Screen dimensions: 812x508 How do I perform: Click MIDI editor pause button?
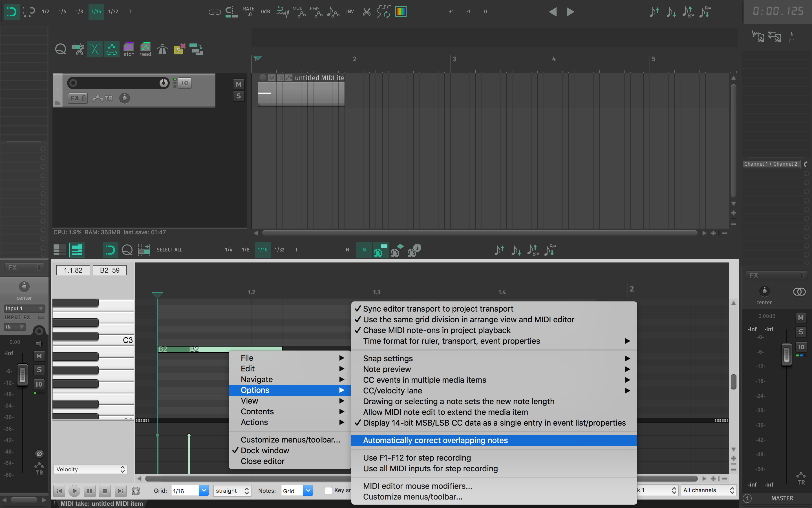coord(90,491)
